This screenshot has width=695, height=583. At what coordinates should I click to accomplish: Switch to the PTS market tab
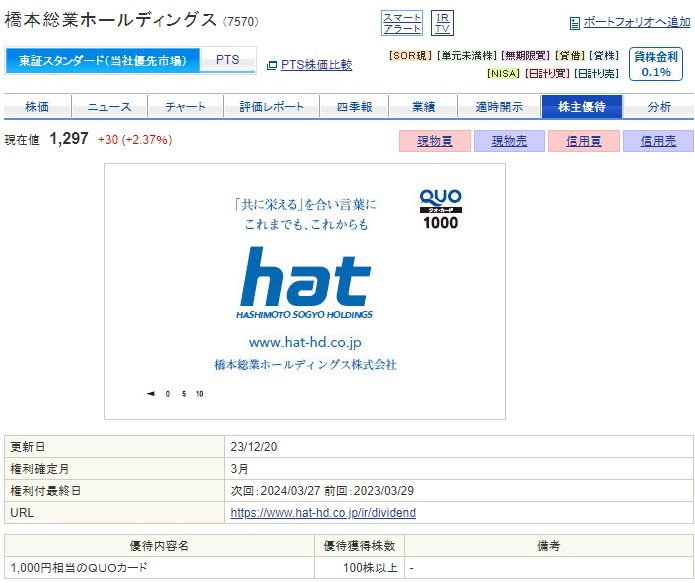pyautogui.click(x=228, y=60)
